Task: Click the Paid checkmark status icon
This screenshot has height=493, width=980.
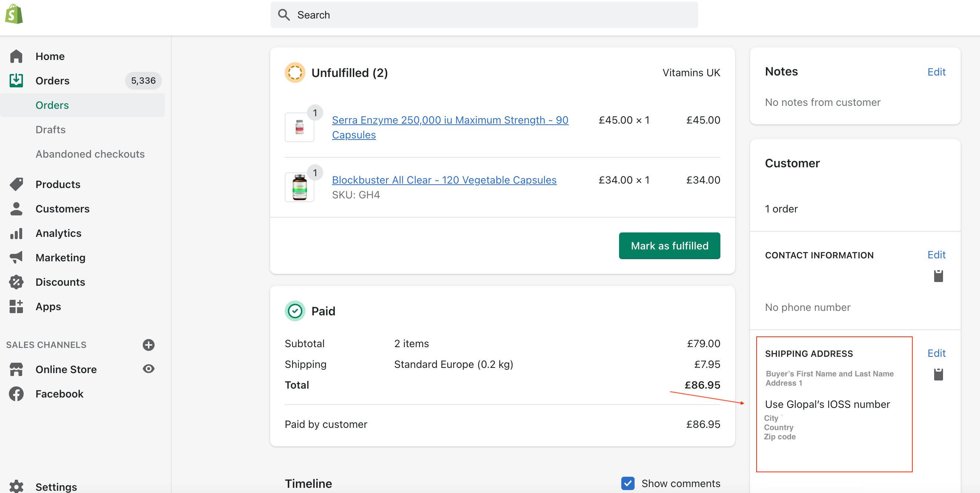Action: click(295, 311)
